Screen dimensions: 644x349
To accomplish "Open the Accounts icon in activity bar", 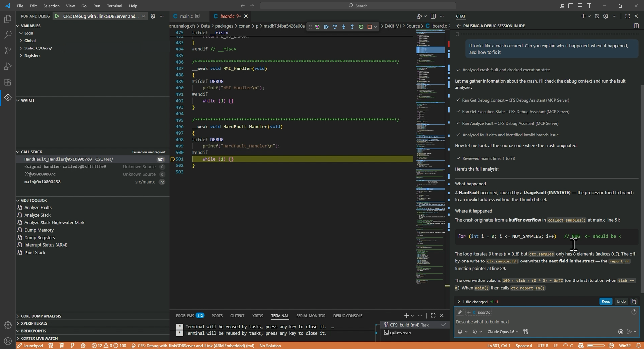I will [8, 341].
